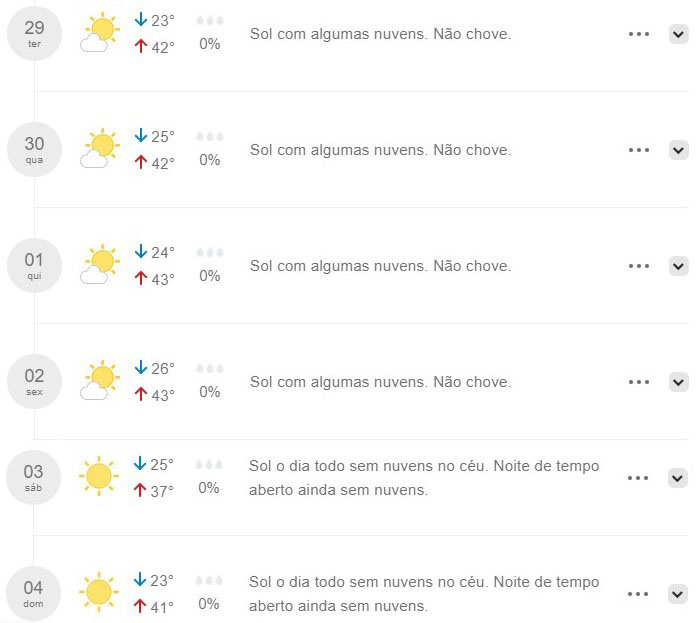The image size is (700, 623).
Task: Select the 04 dom date circle
Action: 33,594
